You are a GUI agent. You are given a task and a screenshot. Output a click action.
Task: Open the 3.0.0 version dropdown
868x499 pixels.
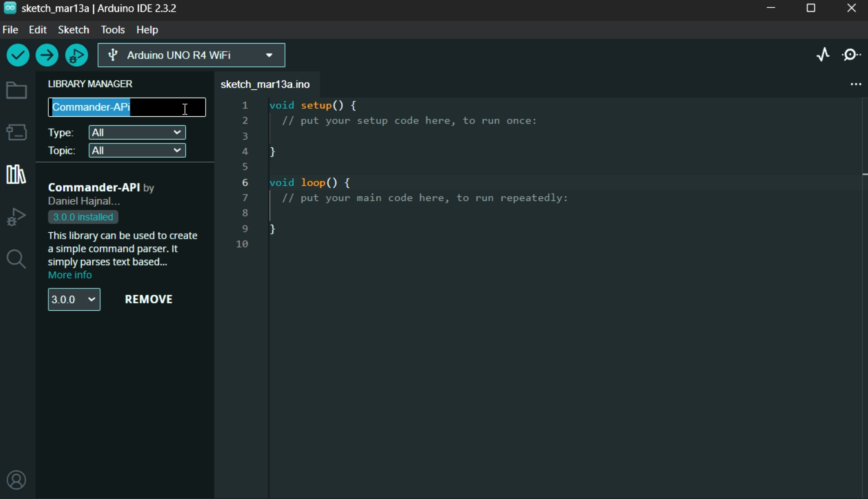(74, 299)
